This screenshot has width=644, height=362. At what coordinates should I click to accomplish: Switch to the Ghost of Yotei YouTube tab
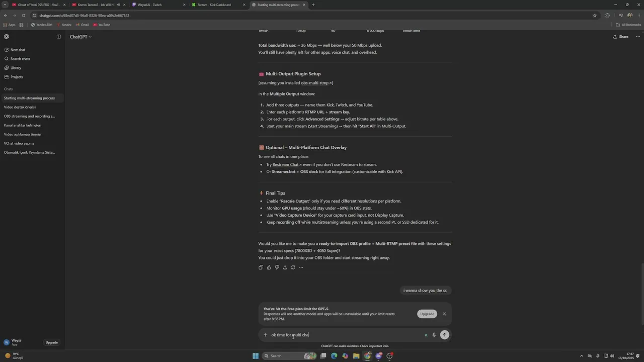click(38, 5)
